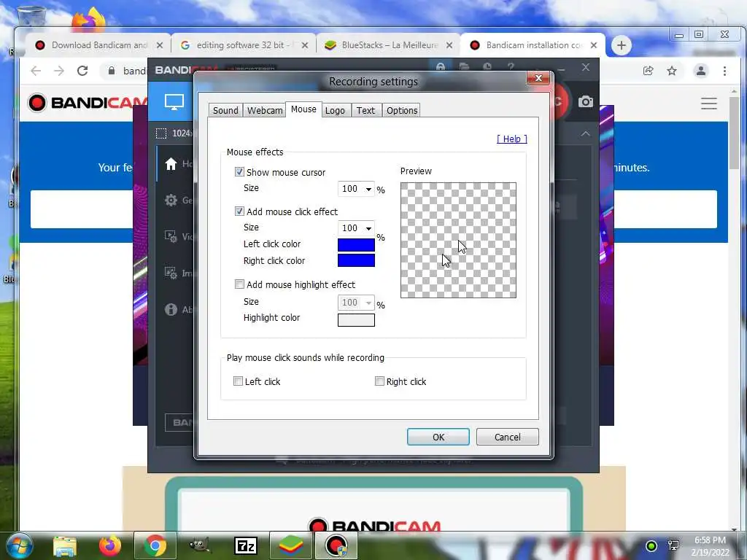Pick Left click color swatch
The image size is (747, 560).
pyautogui.click(x=356, y=245)
